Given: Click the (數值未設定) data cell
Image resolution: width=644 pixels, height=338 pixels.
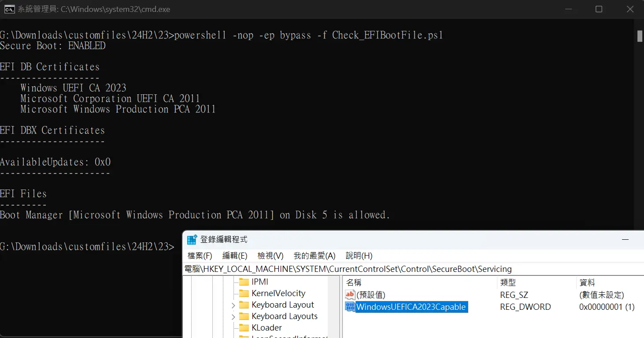Looking at the screenshot, I should pos(602,295).
